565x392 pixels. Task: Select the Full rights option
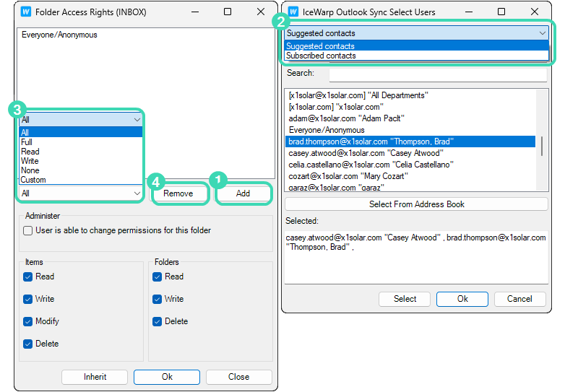tap(81, 142)
